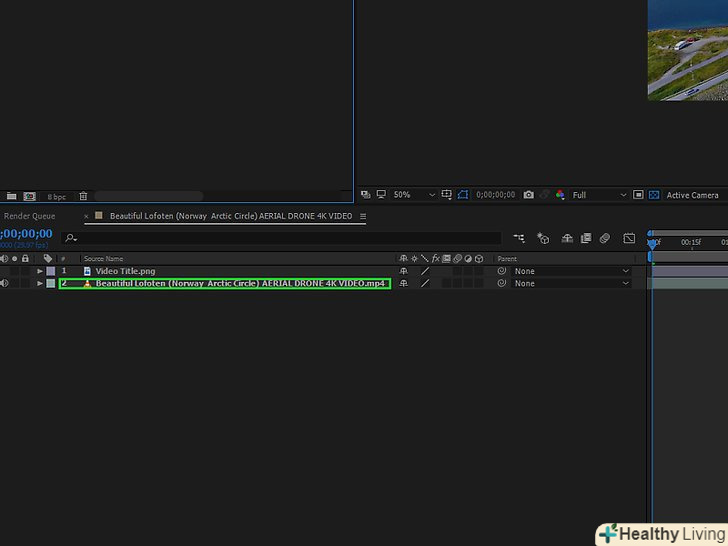Toggle quality switch on Video Title.png layer
The height and width of the screenshot is (546, 728).
pyautogui.click(x=425, y=271)
